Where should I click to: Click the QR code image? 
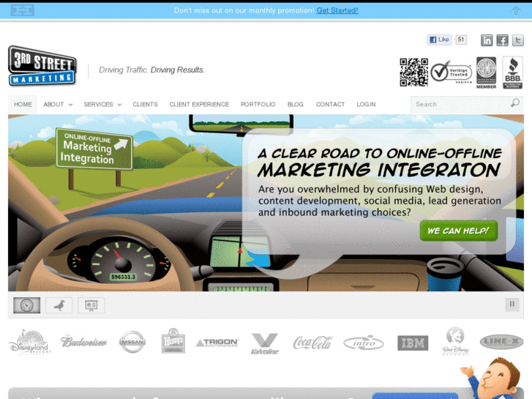(x=413, y=72)
